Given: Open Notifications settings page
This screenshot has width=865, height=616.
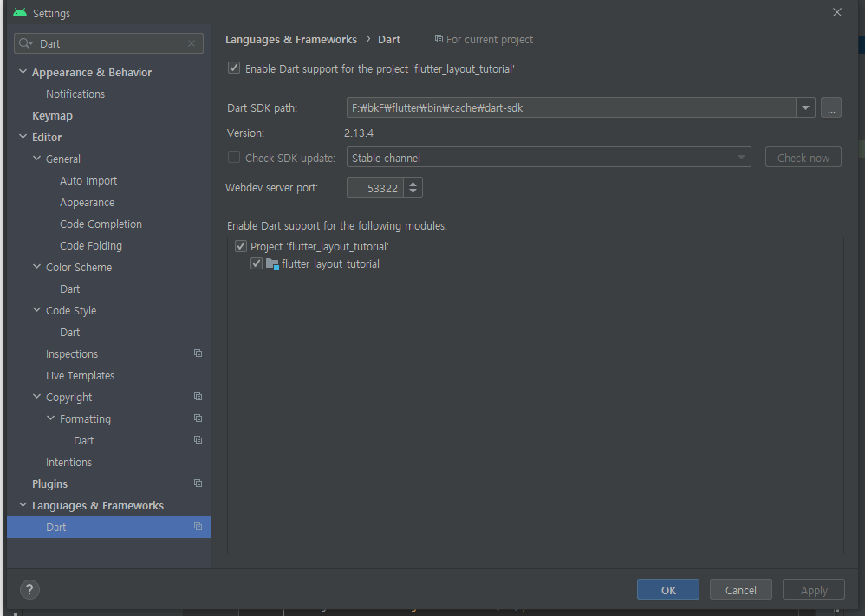Looking at the screenshot, I should (x=75, y=94).
